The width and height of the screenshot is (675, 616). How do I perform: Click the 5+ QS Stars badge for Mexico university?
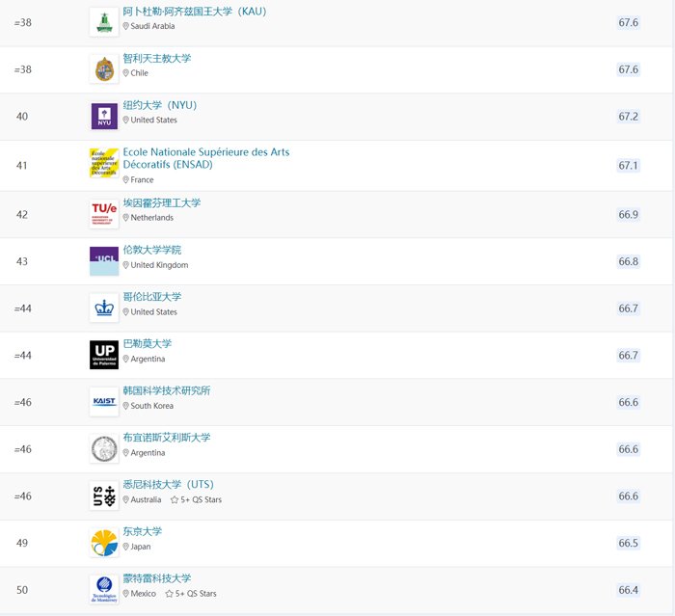(x=191, y=594)
